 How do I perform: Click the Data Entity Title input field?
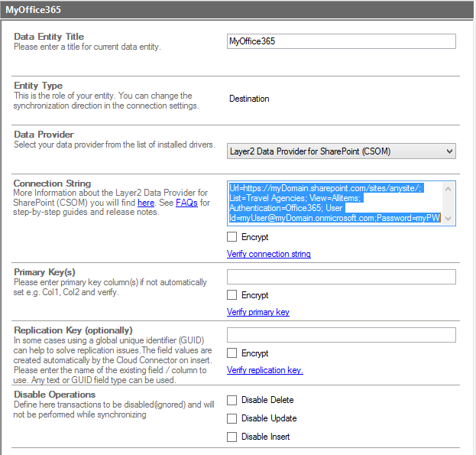point(341,41)
